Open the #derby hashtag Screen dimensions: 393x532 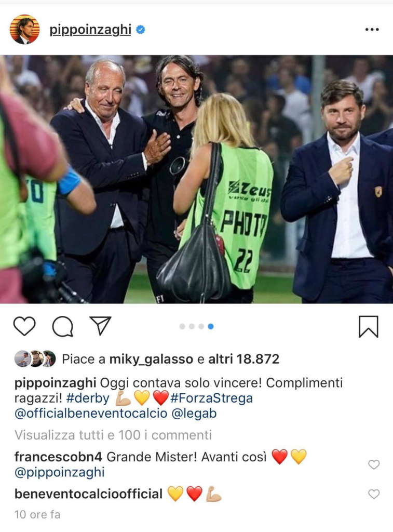[88, 398]
